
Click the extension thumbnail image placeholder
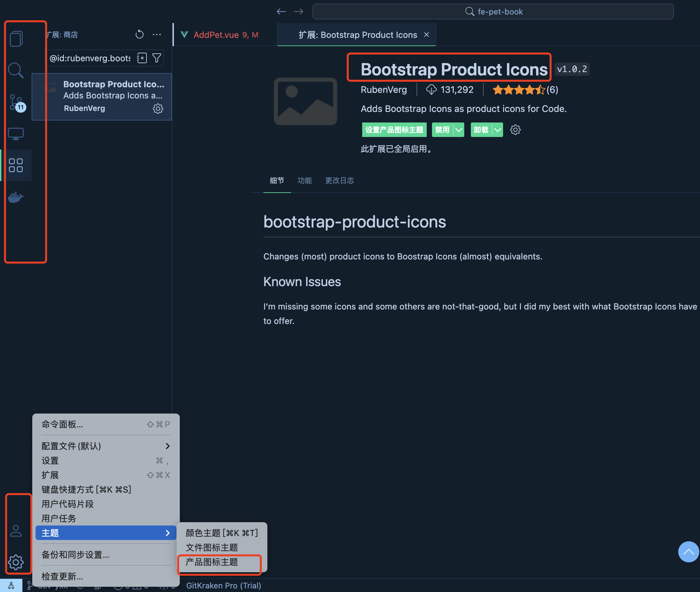305,100
